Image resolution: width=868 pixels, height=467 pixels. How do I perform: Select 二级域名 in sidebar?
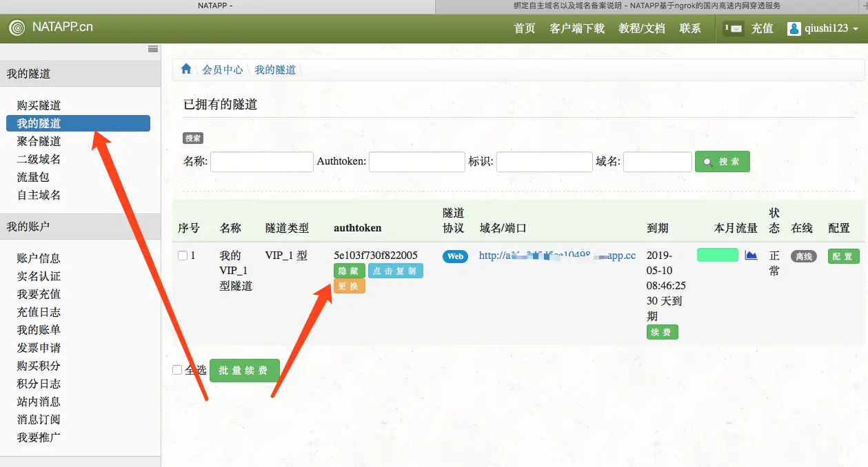[39, 159]
